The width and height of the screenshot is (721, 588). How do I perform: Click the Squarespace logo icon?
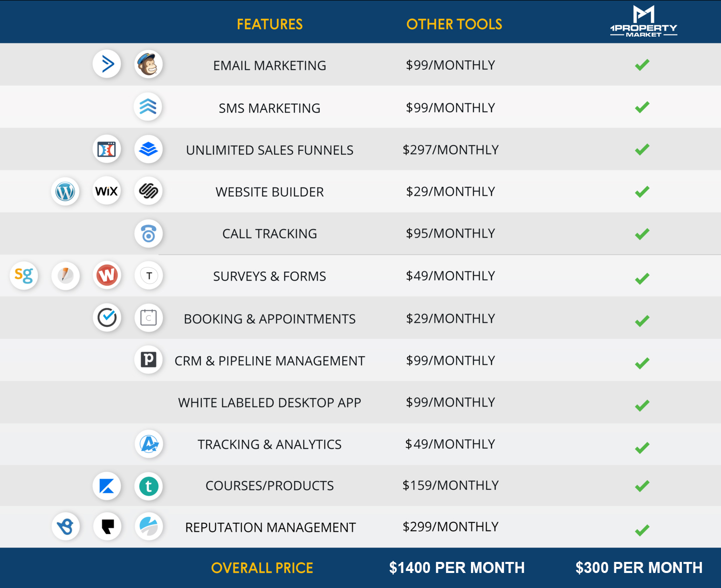pos(148,191)
